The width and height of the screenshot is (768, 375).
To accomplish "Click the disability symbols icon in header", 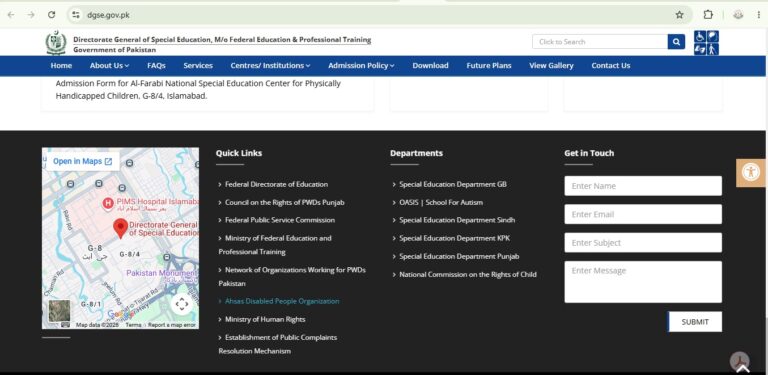I will tap(706, 43).
